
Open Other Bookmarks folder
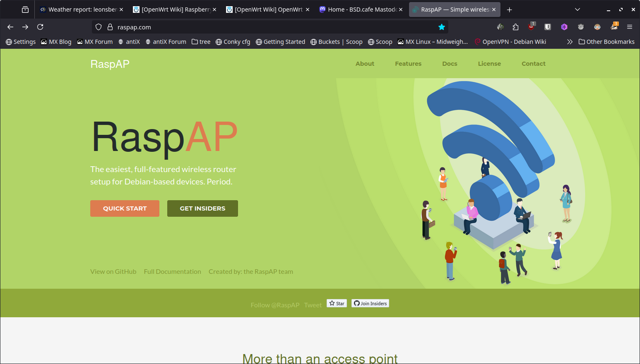[x=606, y=42]
